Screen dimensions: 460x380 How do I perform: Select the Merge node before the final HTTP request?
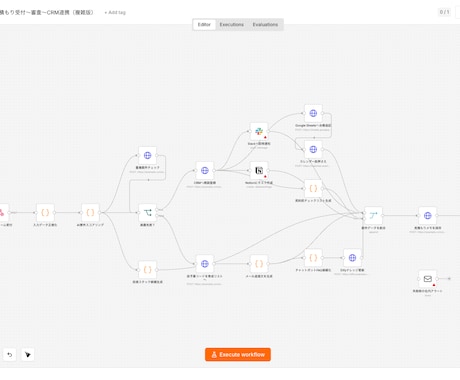coord(373,216)
